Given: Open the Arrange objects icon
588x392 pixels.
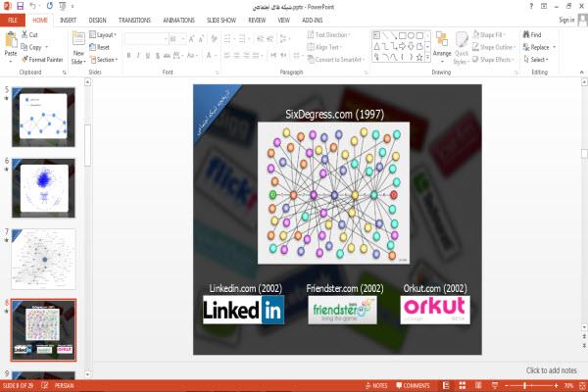Looking at the screenshot, I should point(442,40).
